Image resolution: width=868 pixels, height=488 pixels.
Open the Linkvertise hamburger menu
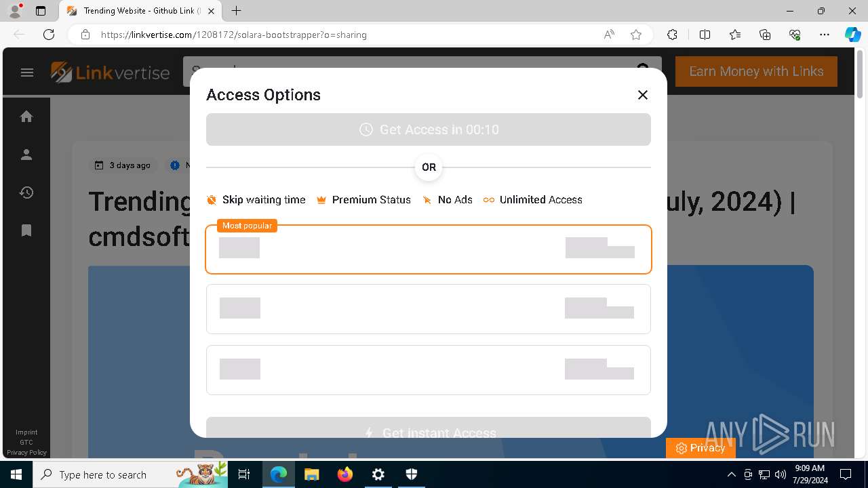point(27,73)
